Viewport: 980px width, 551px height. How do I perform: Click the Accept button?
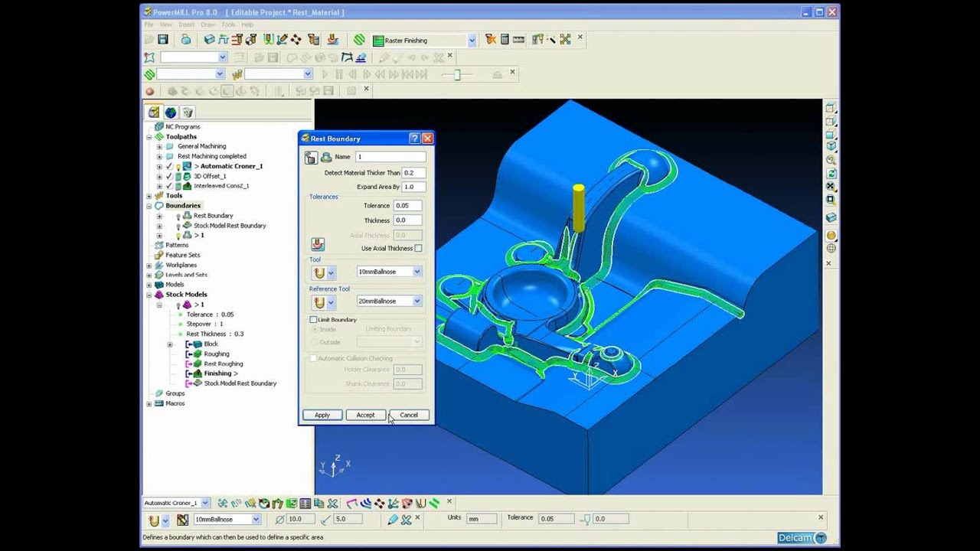[365, 415]
